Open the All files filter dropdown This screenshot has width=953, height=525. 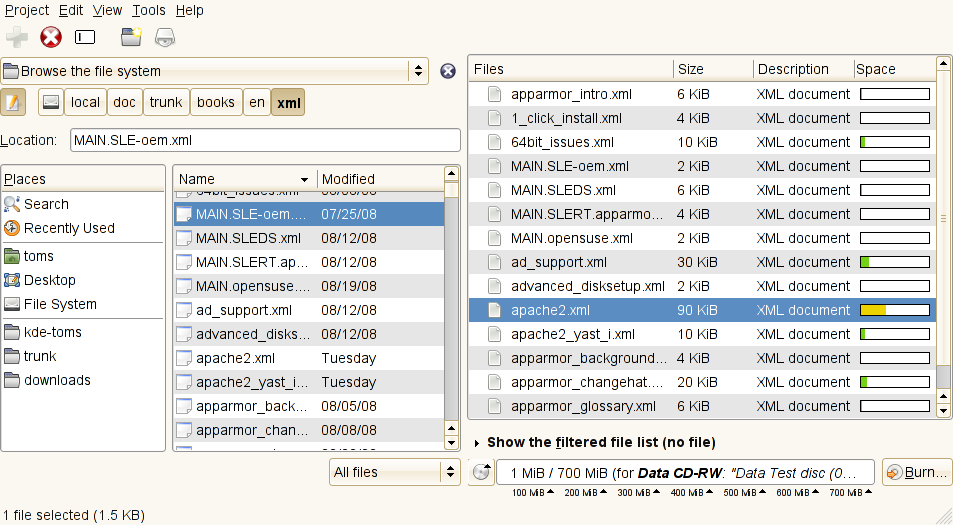pyautogui.click(x=395, y=473)
